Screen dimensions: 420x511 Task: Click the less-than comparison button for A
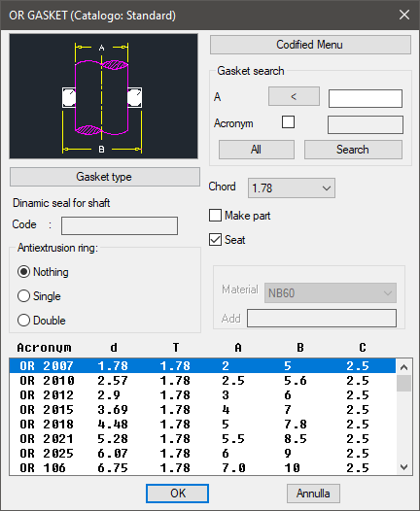[294, 96]
